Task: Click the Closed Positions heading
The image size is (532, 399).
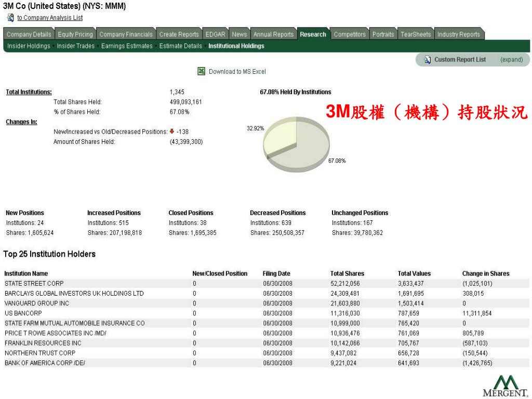Action: (x=191, y=212)
